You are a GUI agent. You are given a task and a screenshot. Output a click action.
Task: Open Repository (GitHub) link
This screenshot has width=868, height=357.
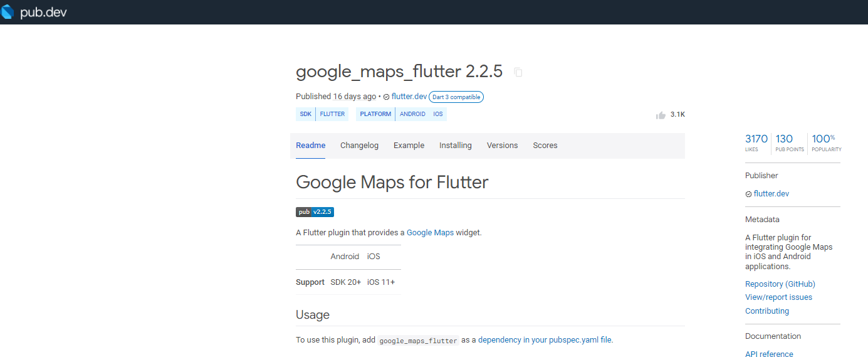[780, 284]
